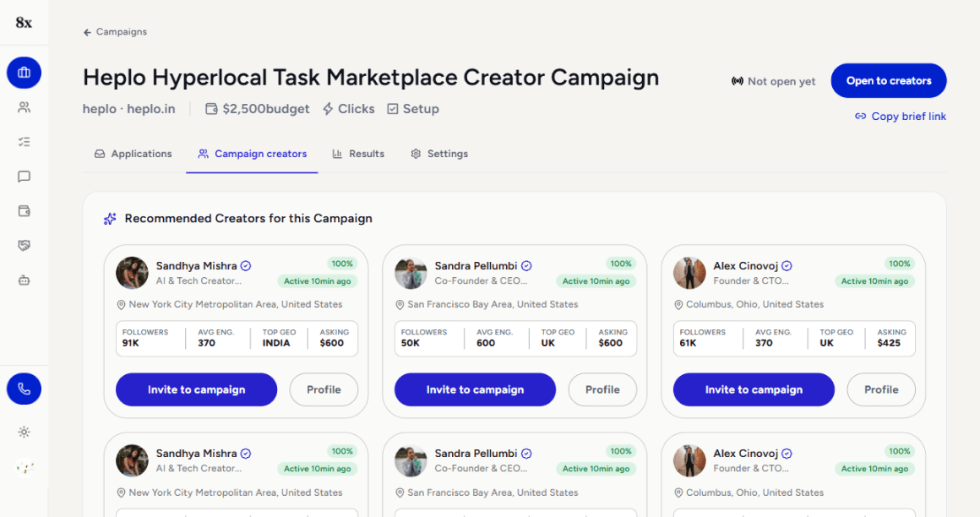Image resolution: width=980 pixels, height=517 pixels.
Task: Invite Sandhya Mishra to the campaign
Action: pos(196,389)
